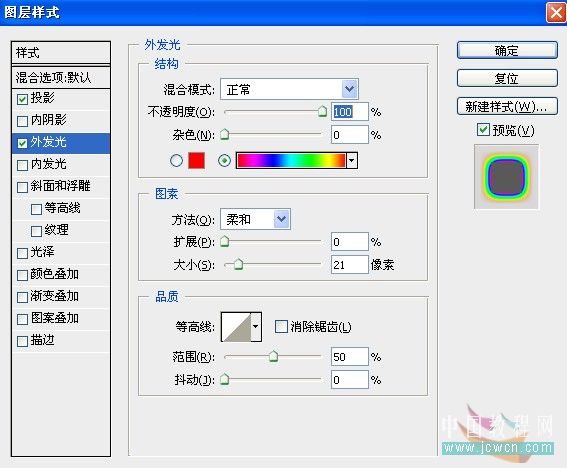The image size is (567, 468).
Task: Select the solid color radio button
Action: (x=176, y=160)
